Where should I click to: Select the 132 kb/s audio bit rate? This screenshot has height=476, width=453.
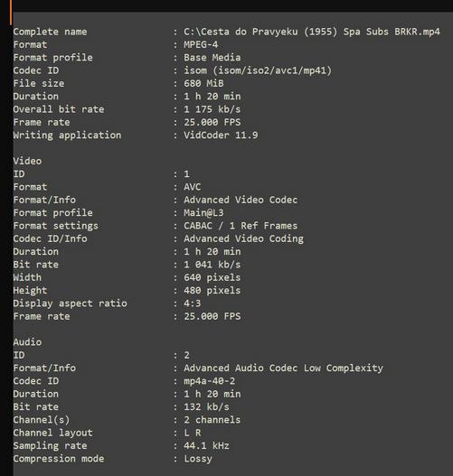click(x=206, y=406)
